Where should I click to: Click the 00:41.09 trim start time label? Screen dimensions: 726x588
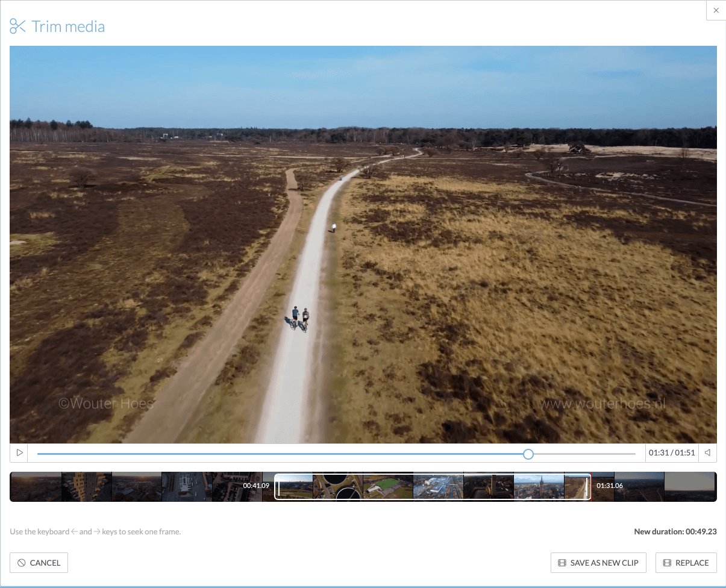point(256,486)
